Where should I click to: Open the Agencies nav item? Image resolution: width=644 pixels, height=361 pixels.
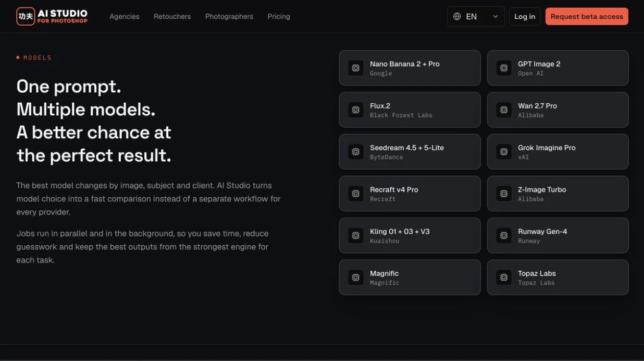tap(125, 17)
